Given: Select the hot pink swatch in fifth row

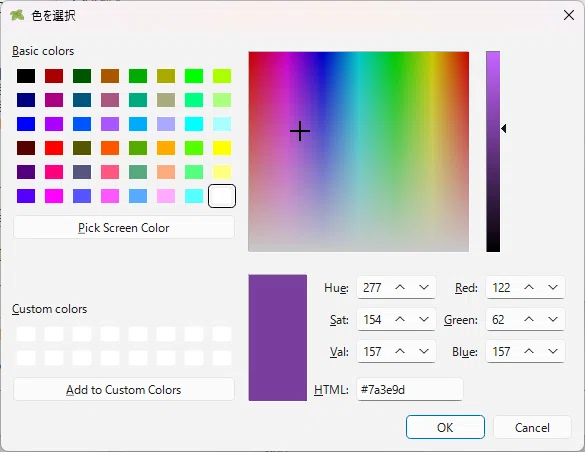Looking at the screenshot, I should tap(54, 172).
